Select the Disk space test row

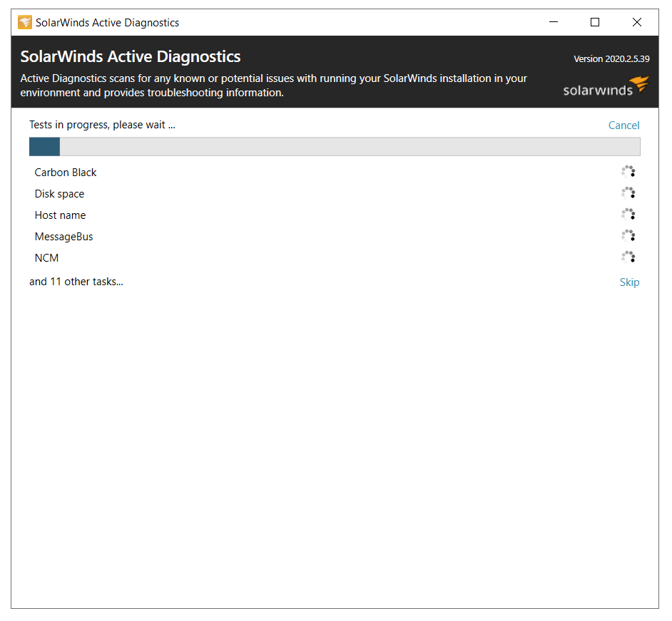coord(335,194)
